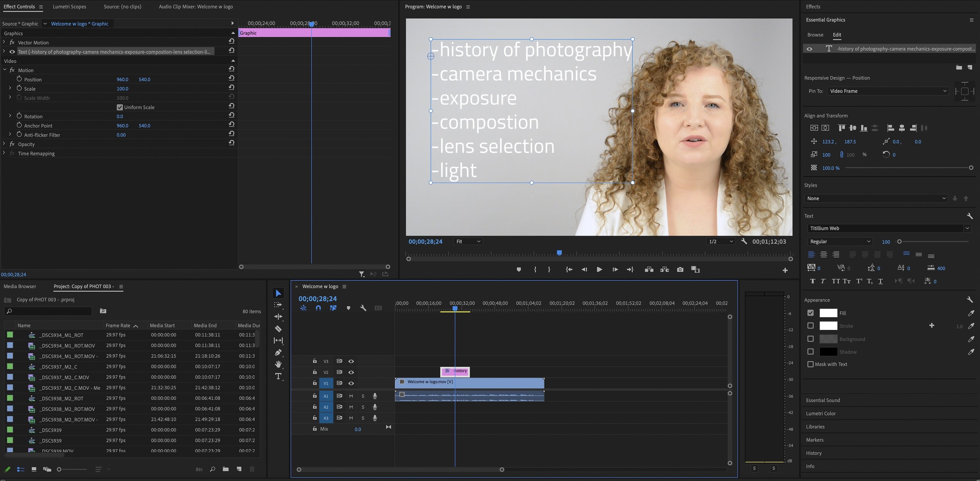This screenshot has height=481, width=980.
Task: Click Center align text icon
Action: tap(824, 255)
